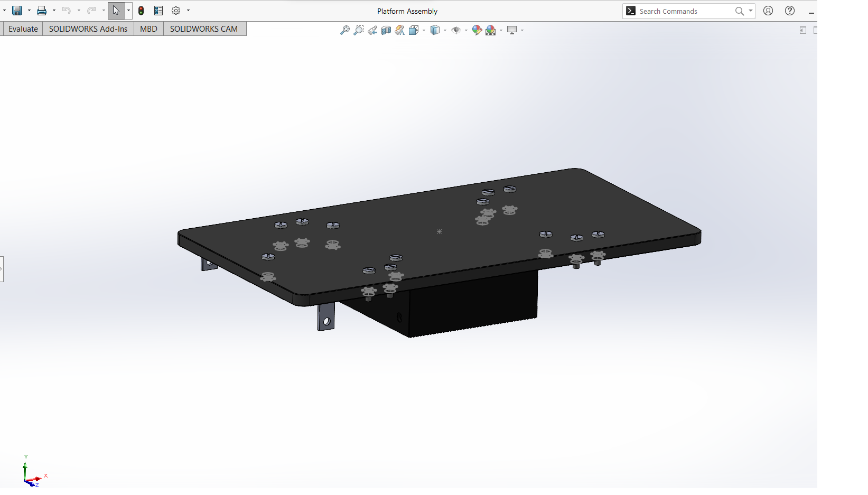
Task: Click the Help question mark button
Action: 790,11
